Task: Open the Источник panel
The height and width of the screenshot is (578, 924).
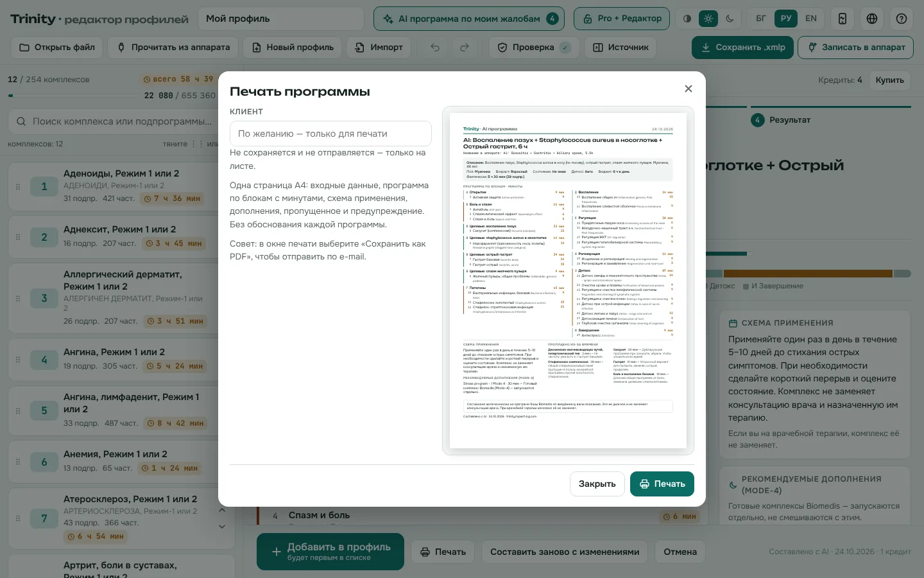Action: (620, 48)
